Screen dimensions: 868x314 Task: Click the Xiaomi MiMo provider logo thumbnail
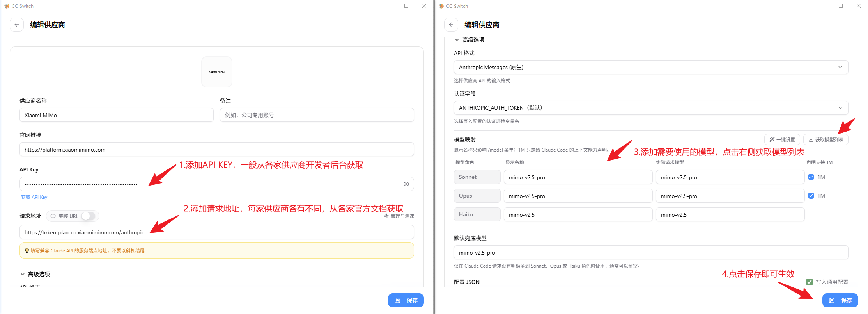pos(217,72)
